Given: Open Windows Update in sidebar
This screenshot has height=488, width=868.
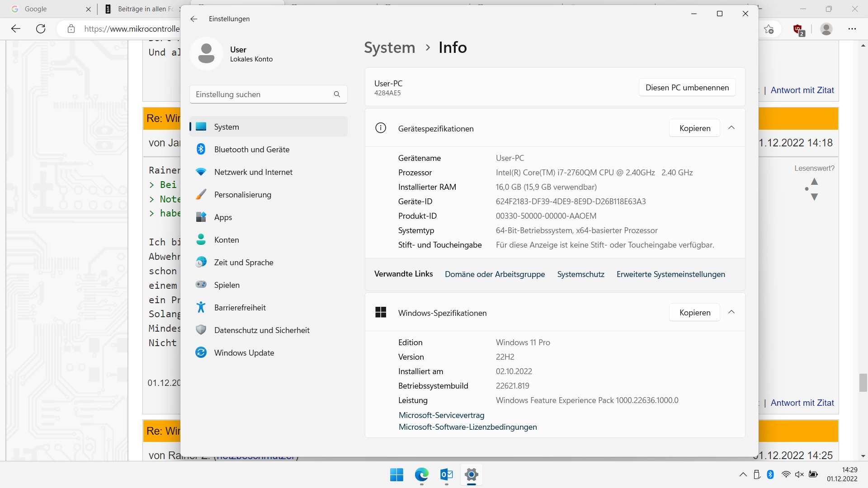Looking at the screenshot, I should coord(244,353).
